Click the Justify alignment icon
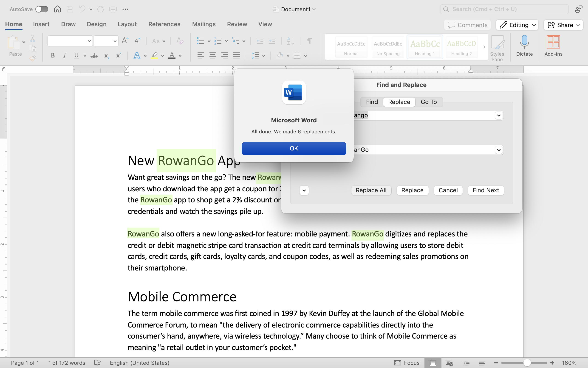 (236, 56)
